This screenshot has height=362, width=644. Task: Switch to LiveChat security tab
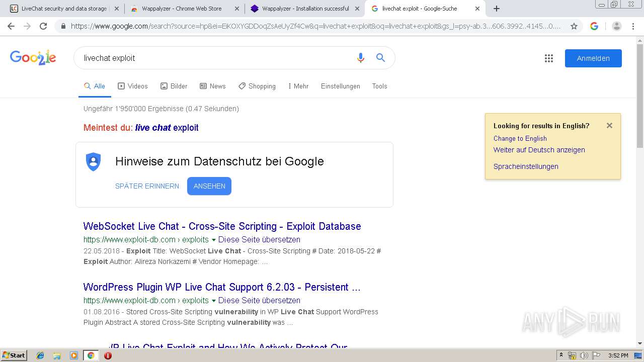[x=63, y=9]
